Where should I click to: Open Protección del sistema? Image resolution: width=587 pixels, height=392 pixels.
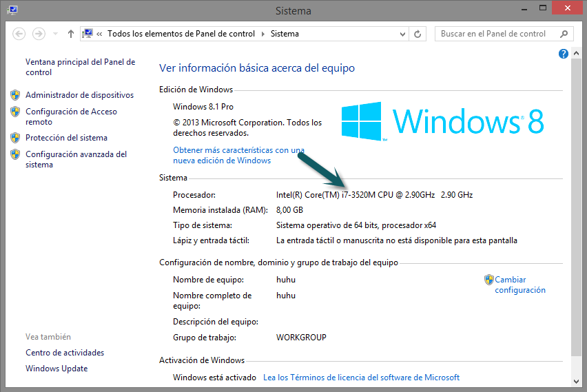pyautogui.click(x=66, y=138)
